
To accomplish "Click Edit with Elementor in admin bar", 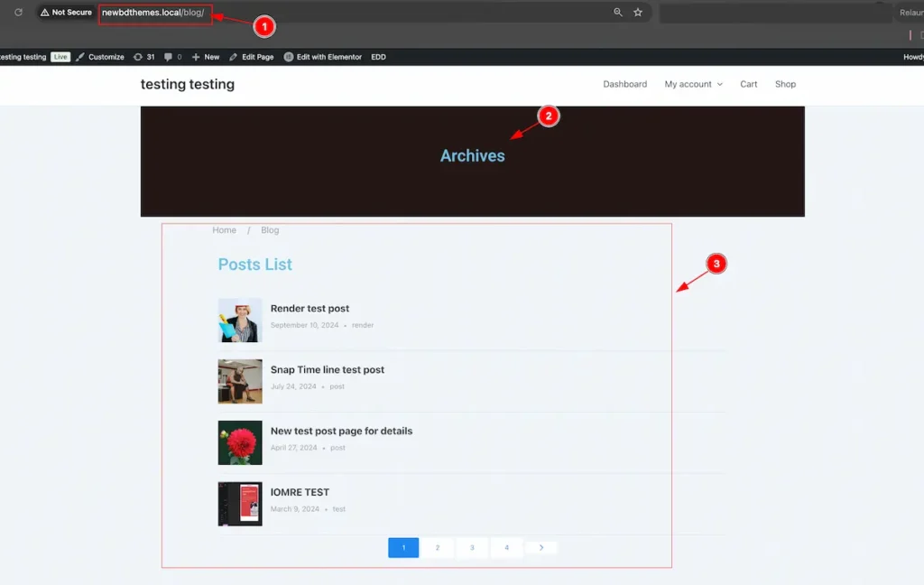I will [323, 57].
